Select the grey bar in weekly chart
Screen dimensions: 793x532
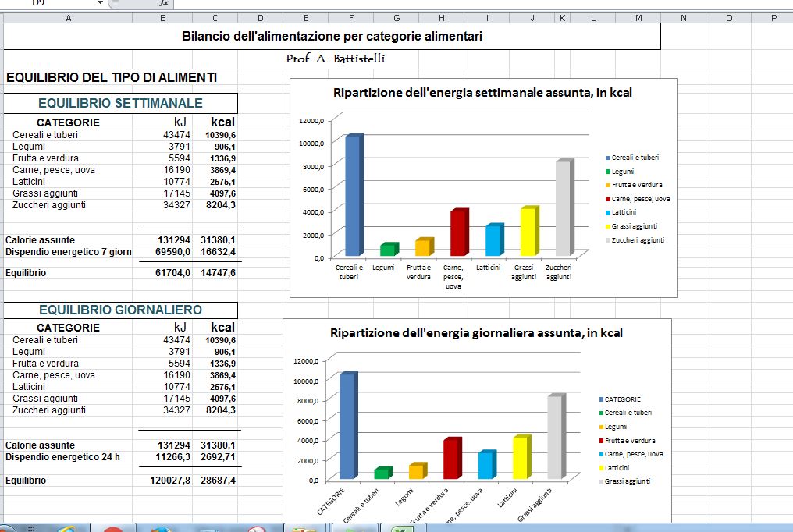pyautogui.click(x=564, y=207)
